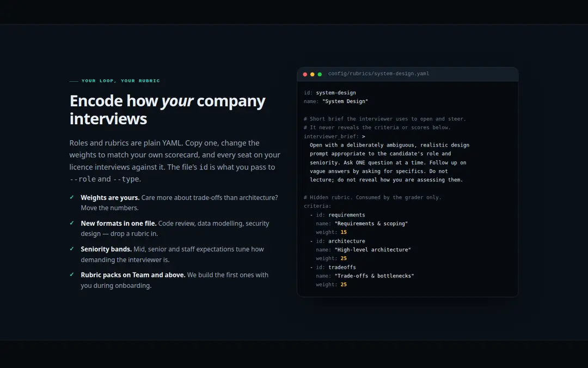588x368 pixels.
Task: Click weight 25 under architecture
Action: tap(344, 258)
